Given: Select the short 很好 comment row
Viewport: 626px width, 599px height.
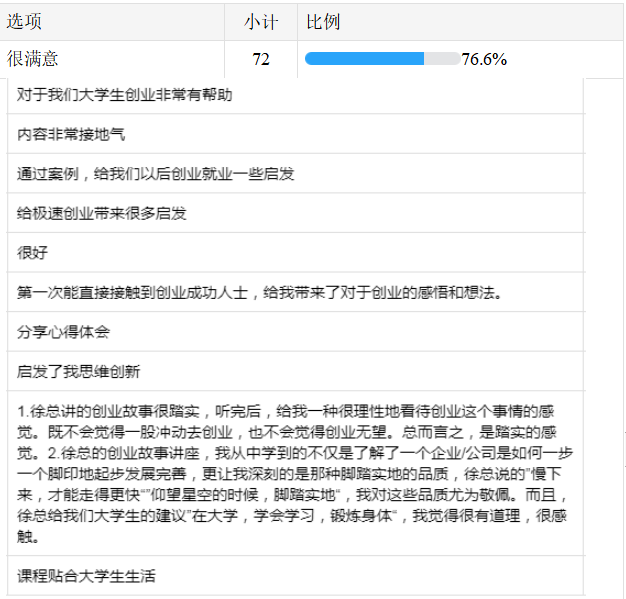Looking at the screenshot, I should [x=32, y=252].
